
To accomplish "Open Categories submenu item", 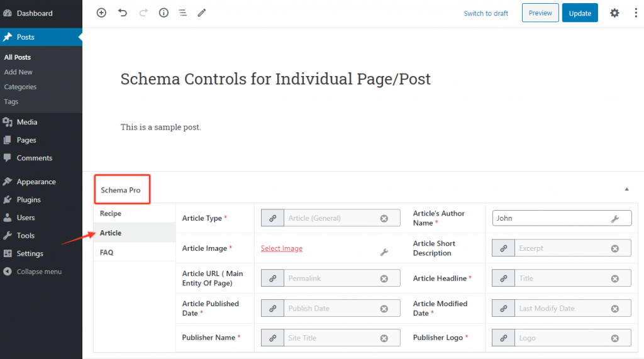I will (20, 87).
